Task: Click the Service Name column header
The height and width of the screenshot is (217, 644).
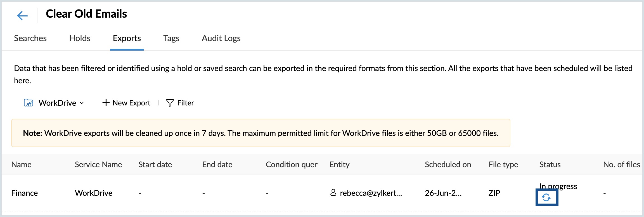Action: pos(98,164)
